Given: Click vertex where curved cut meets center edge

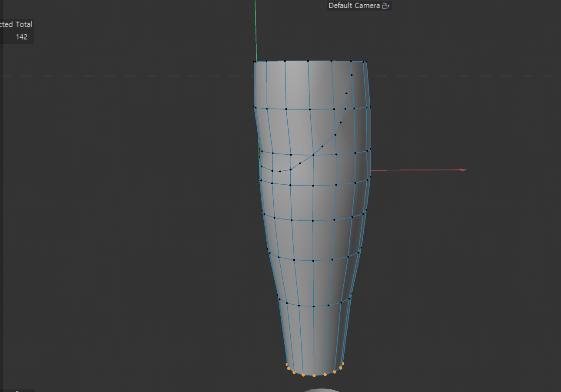Looking at the screenshot, I should click(x=313, y=155).
